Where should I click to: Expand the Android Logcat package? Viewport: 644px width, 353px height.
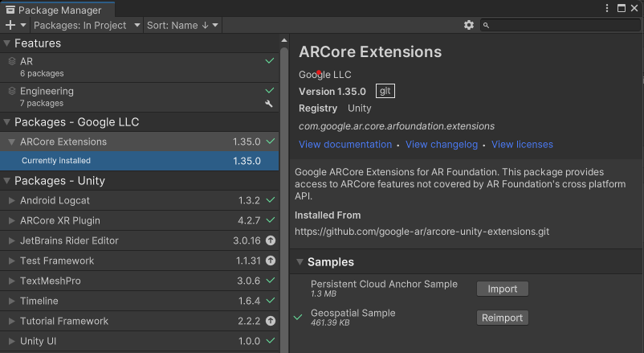click(x=11, y=201)
